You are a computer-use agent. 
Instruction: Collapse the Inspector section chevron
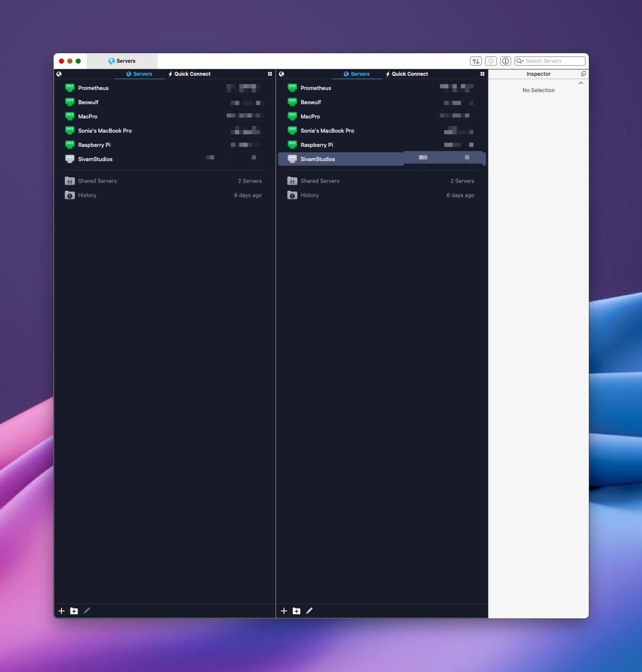(581, 83)
